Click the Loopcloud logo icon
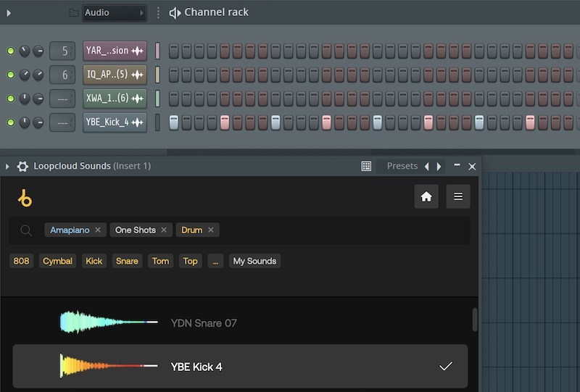Image resolution: width=580 pixels, height=392 pixels. 25,198
